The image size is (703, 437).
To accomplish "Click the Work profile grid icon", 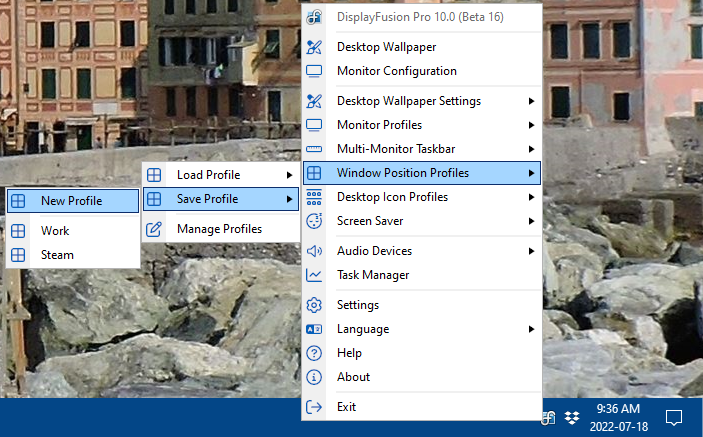I will [18, 231].
